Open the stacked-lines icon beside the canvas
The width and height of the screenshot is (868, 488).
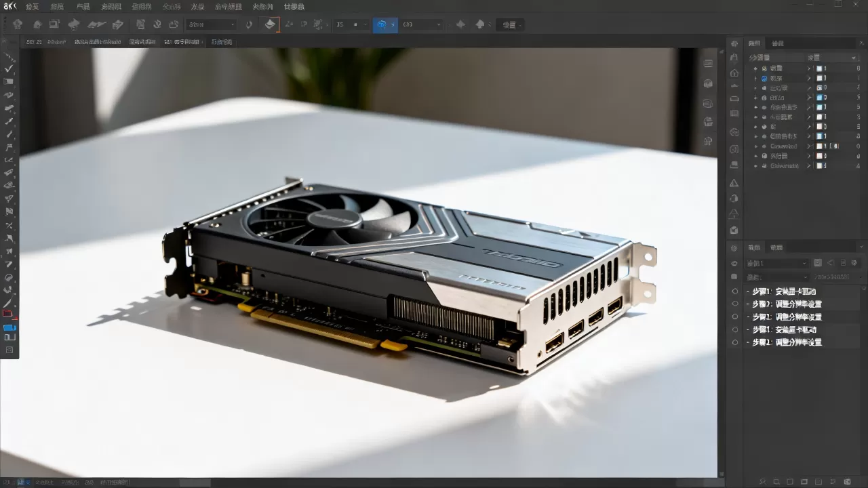(709, 64)
